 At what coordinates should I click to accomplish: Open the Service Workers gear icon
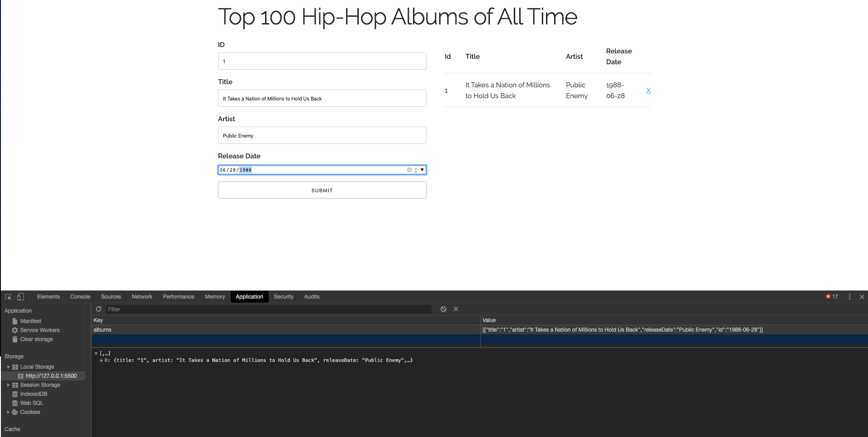15,330
